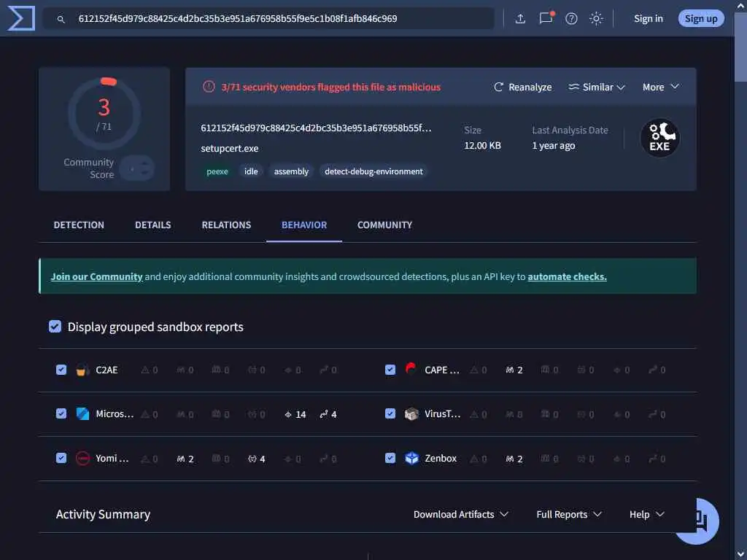747x560 pixels.
Task: Click the hash search input field
Action: [x=269, y=18]
